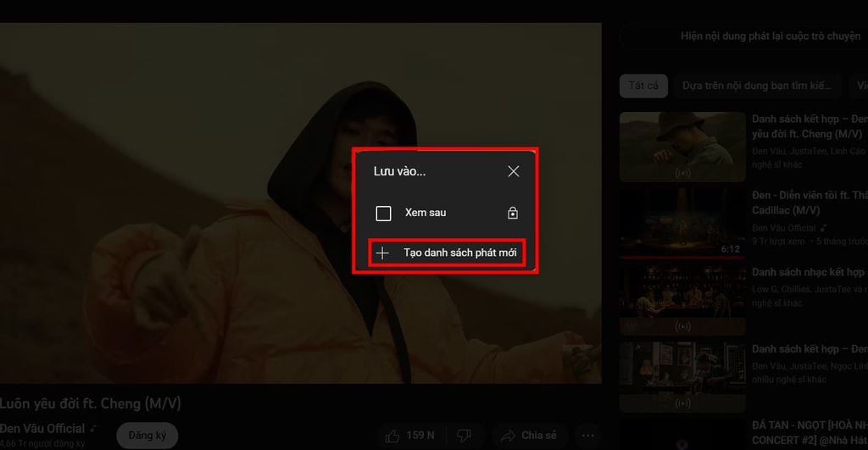This screenshot has height=450, width=868.
Task: Click the 'Đăng ký' subscribe button
Action: tap(147, 436)
